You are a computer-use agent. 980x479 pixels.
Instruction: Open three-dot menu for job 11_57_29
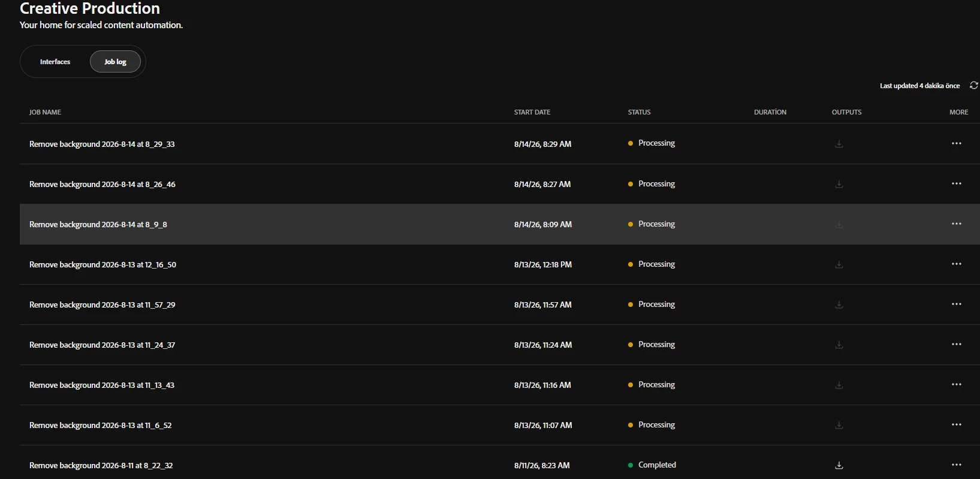point(957,304)
